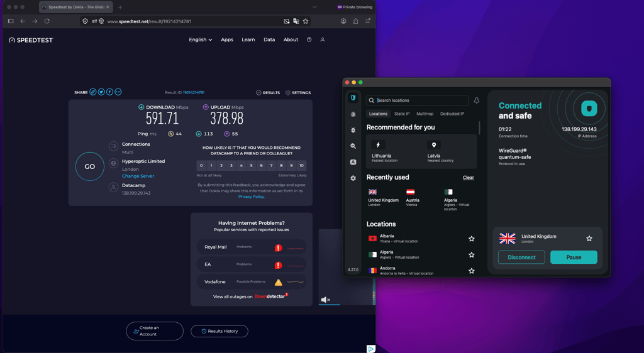The width and height of the screenshot is (644, 353).
Task: Select Lithuania fastest location lightning icon
Action: (378, 144)
